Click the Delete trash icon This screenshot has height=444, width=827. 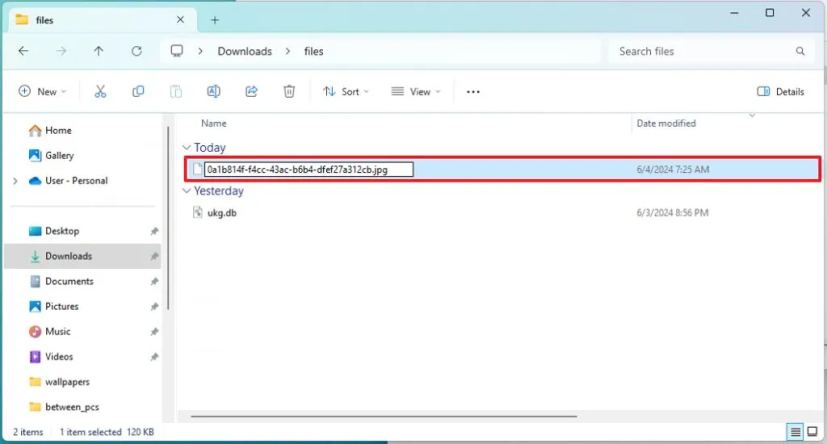click(x=289, y=91)
